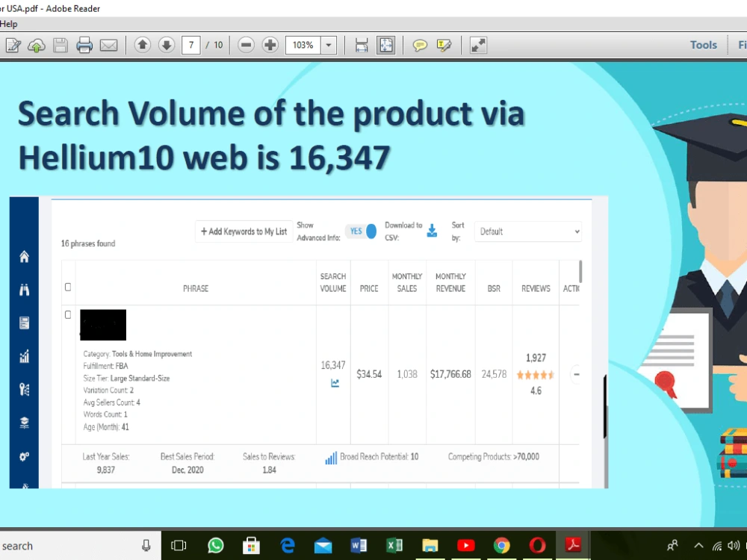Open the Sort by Default dropdown

[528, 231]
